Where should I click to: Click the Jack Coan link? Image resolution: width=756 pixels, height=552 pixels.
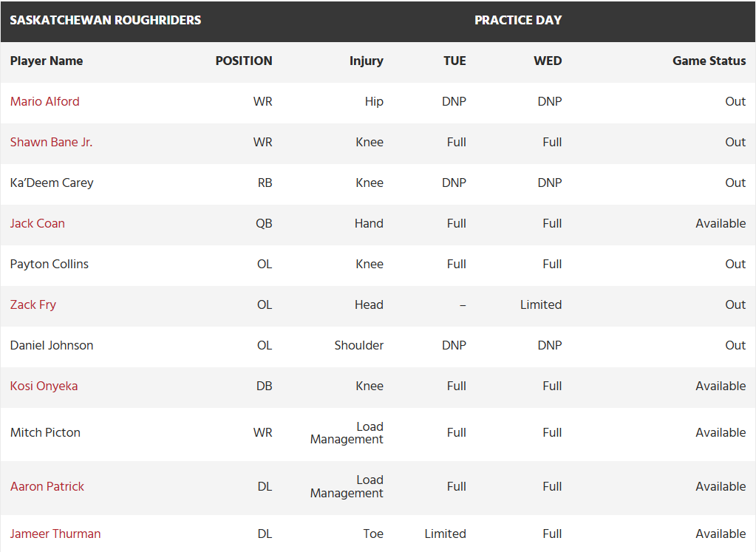point(38,224)
